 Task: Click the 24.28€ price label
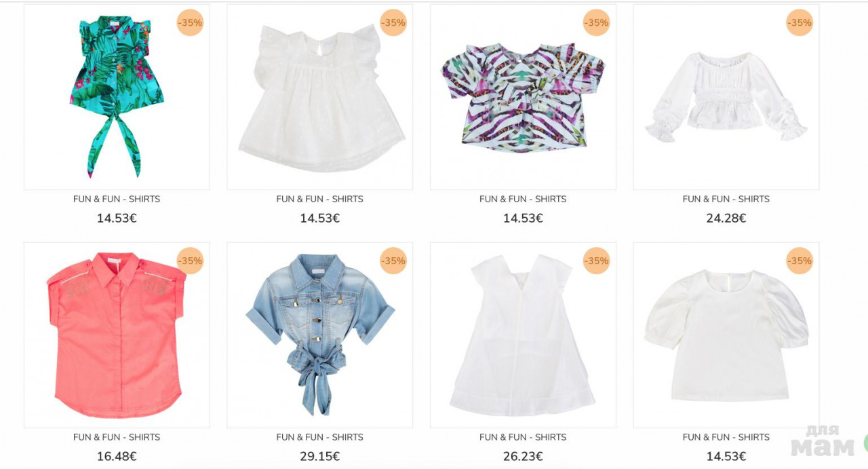(x=726, y=219)
